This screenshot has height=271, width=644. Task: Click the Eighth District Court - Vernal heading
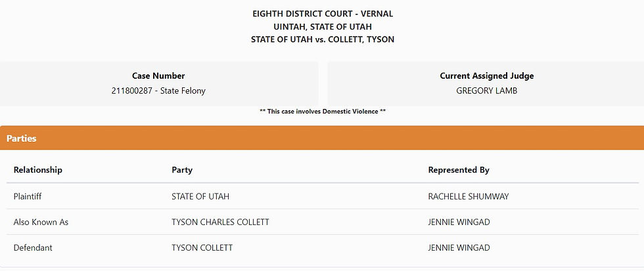point(322,14)
